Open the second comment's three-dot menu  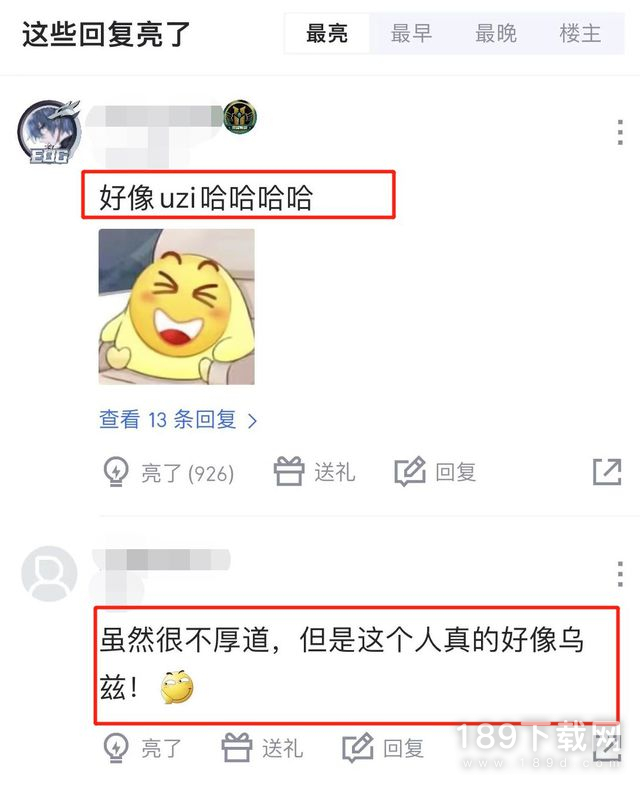point(620,574)
